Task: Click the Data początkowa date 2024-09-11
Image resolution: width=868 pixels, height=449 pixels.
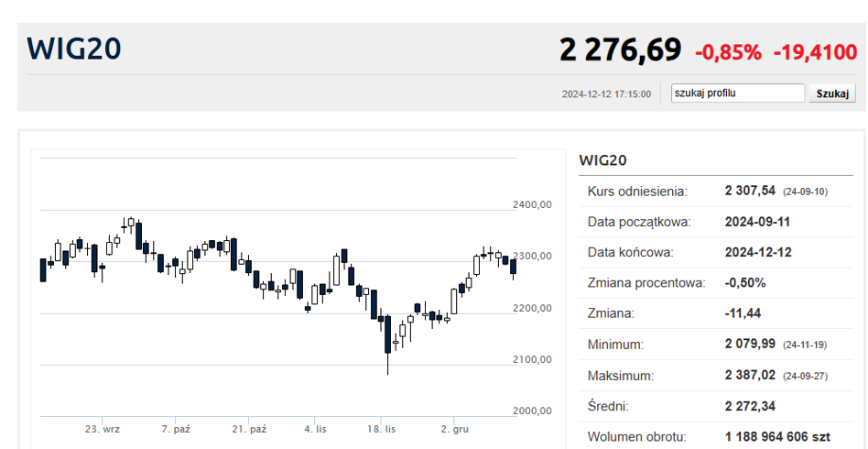Action: (758, 222)
